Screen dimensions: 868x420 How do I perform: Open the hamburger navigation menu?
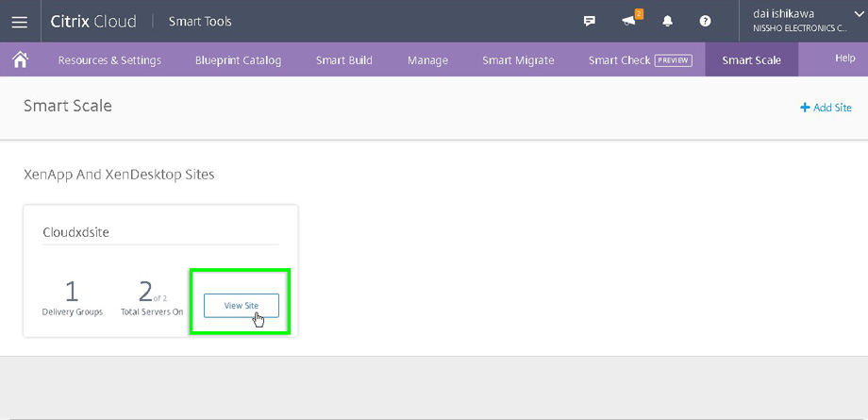[x=20, y=22]
